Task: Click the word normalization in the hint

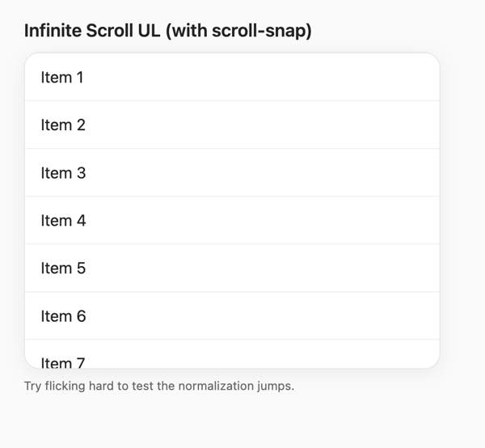Action: coord(216,386)
